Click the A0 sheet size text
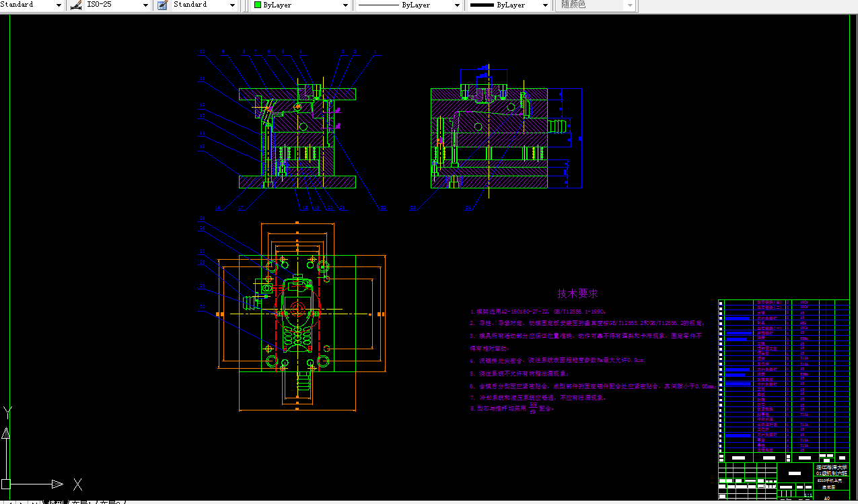Image resolution: width=858 pixels, height=504 pixels. (827, 499)
